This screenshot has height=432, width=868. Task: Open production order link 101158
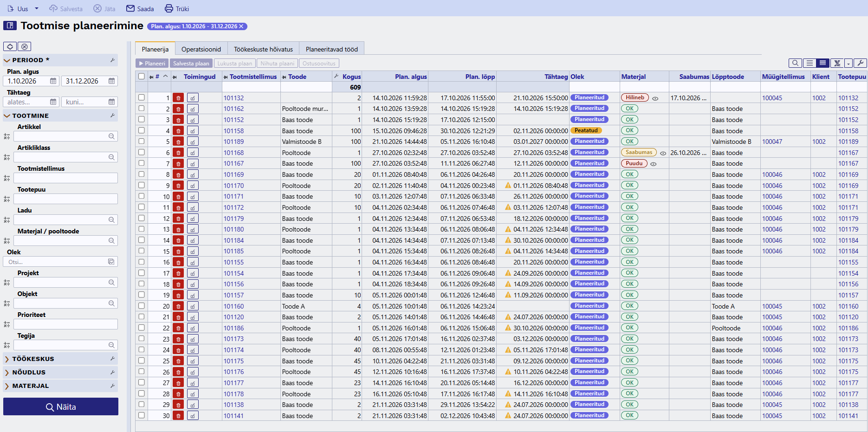click(x=233, y=131)
